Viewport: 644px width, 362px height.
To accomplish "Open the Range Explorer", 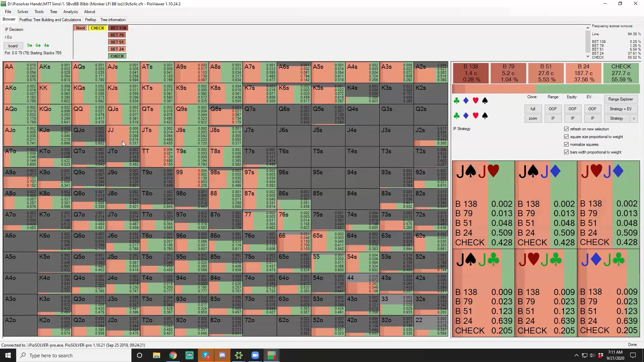I will tap(621, 99).
